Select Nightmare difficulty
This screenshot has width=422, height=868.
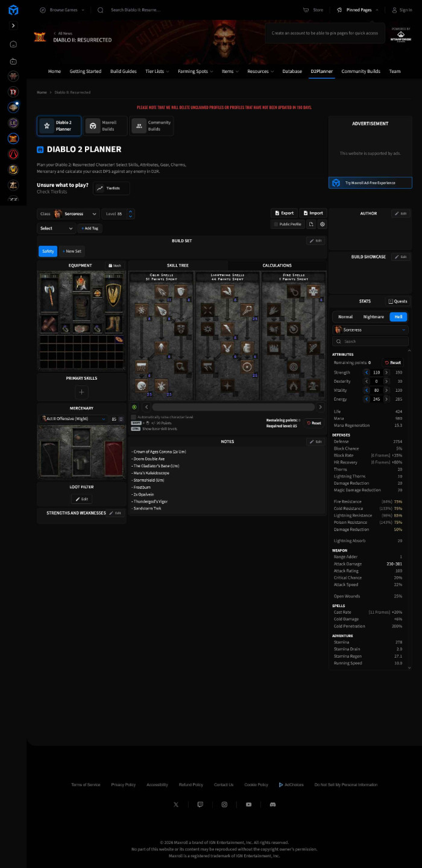(373, 316)
